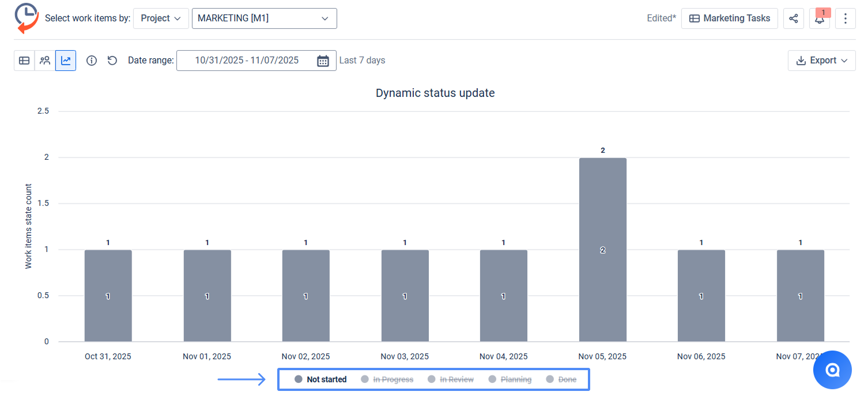868x399 pixels.
Task: Show the In Progress legend series
Action: (387, 379)
